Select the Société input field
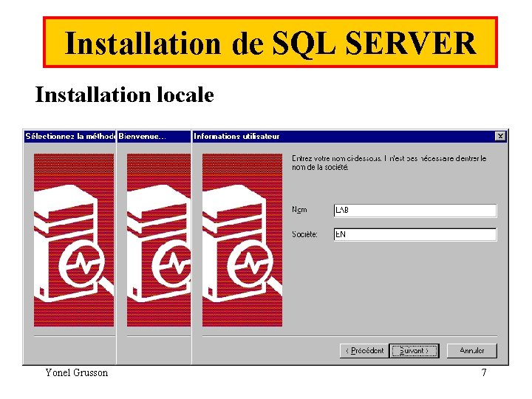The image size is (532, 399). point(415,234)
